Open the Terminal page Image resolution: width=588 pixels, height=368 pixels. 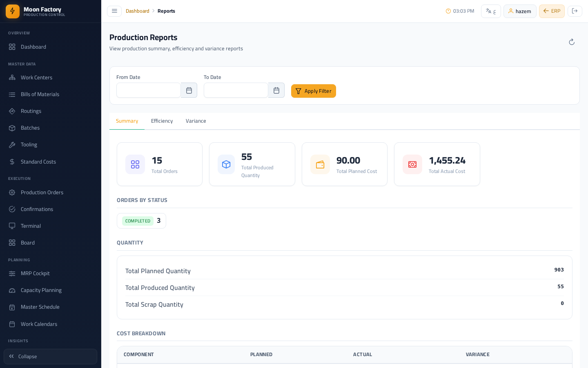point(51,226)
